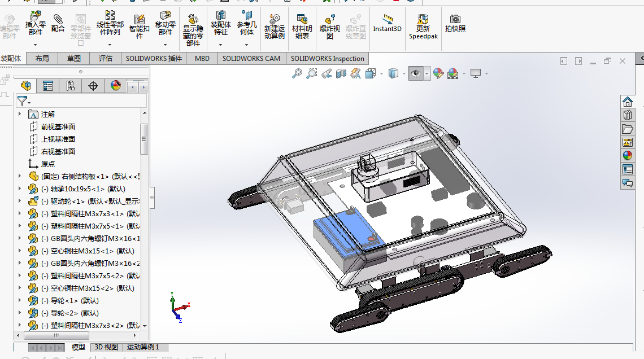Click the Zoom to Fit magnifier icon

coord(297,73)
